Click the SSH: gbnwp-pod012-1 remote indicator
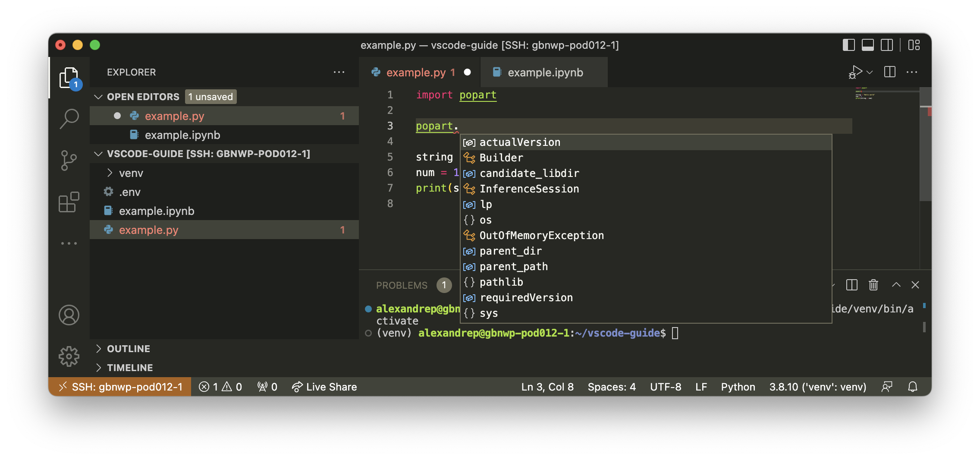 pyautogui.click(x=120, y=387)
